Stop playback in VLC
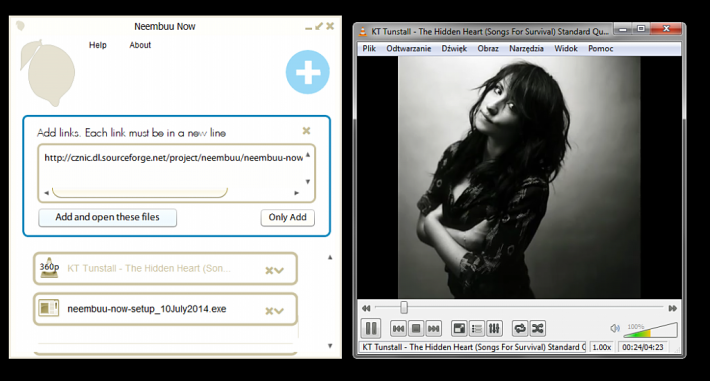Screen dimensions: 710x381 click(416, 328)
